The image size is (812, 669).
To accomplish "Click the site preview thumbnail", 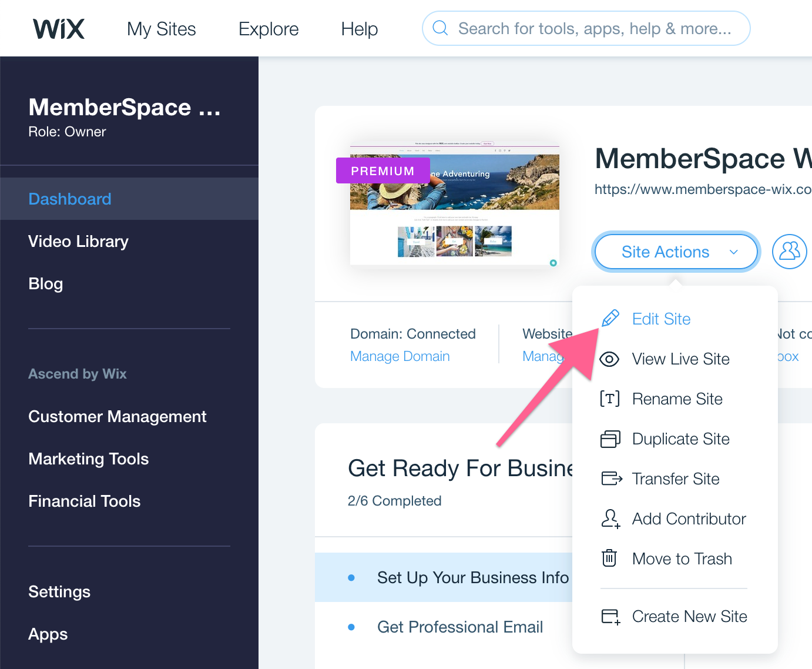I will tap(455, 204).
